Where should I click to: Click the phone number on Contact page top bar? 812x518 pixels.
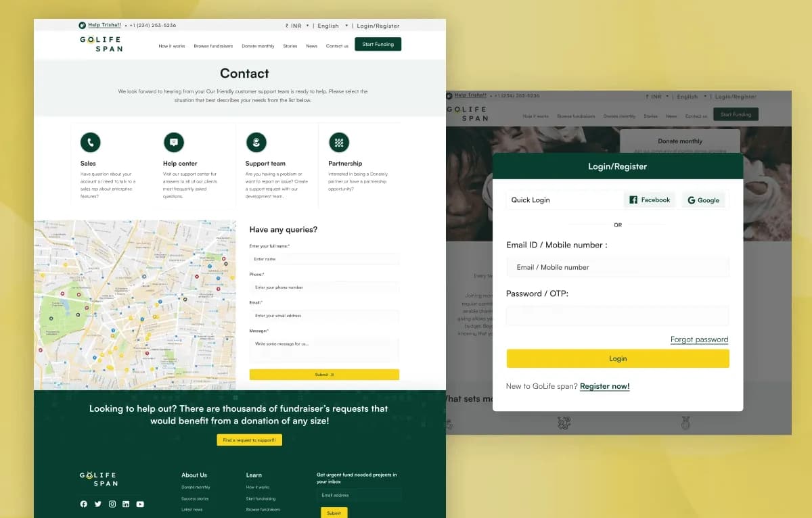click(153, 26)
